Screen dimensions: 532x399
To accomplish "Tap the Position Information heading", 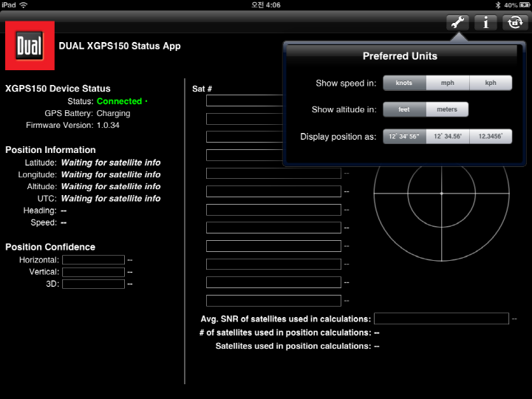I will click(x=50, y=150).
